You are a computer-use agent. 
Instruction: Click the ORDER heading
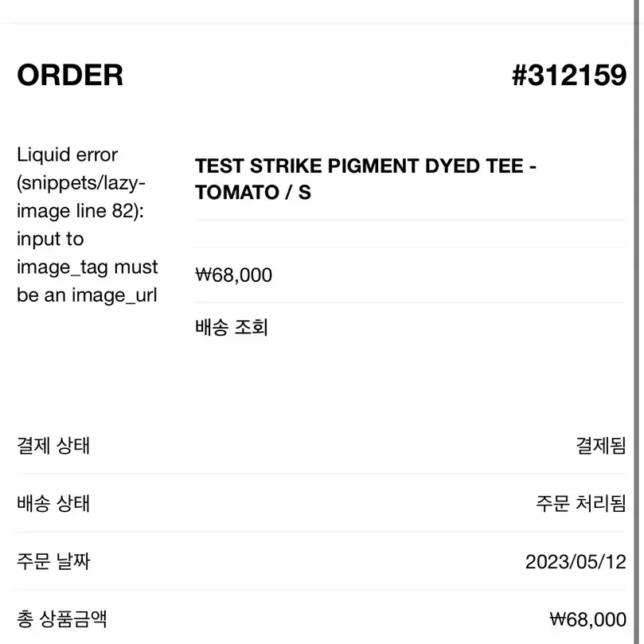[x=70, y=75]
